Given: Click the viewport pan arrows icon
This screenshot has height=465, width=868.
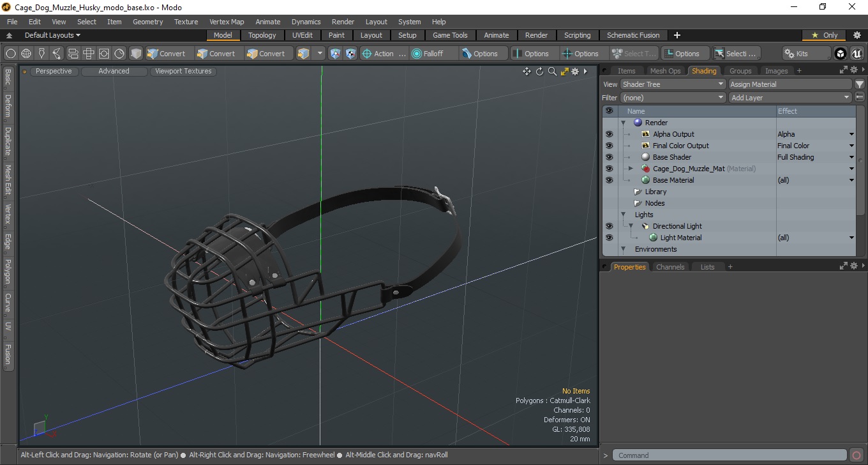Looking at the screenshot, I should (527, 72).
